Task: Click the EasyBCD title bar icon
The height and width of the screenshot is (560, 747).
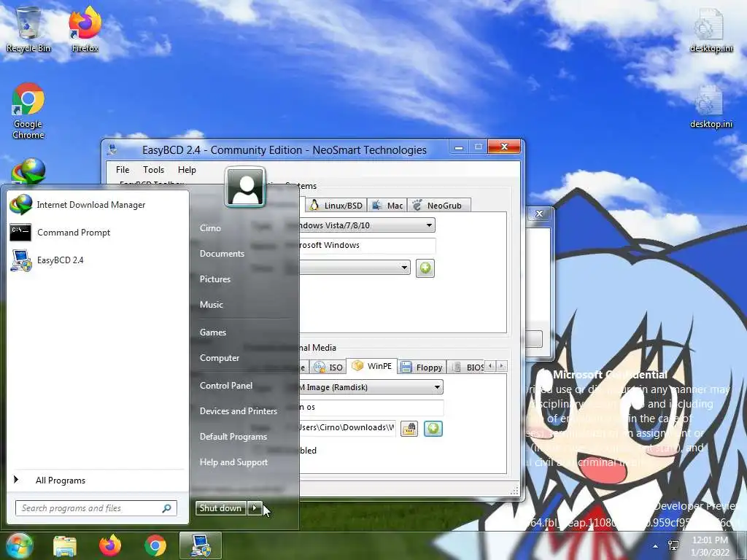Action: tap(112, 149)
